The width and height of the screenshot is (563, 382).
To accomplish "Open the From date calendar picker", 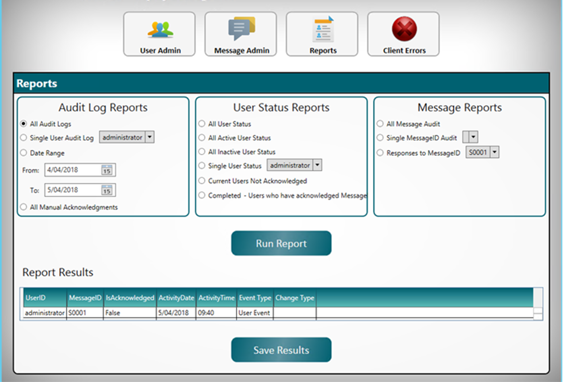I will (107, 170).
